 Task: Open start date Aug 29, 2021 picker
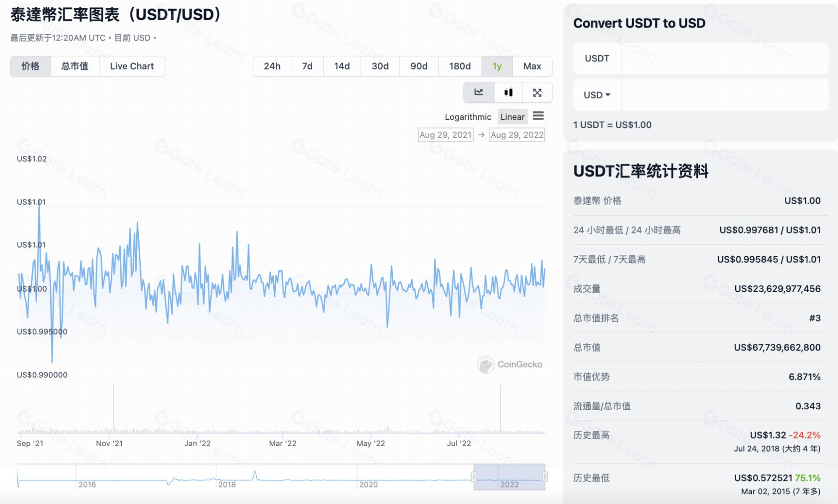click(446, 135)
